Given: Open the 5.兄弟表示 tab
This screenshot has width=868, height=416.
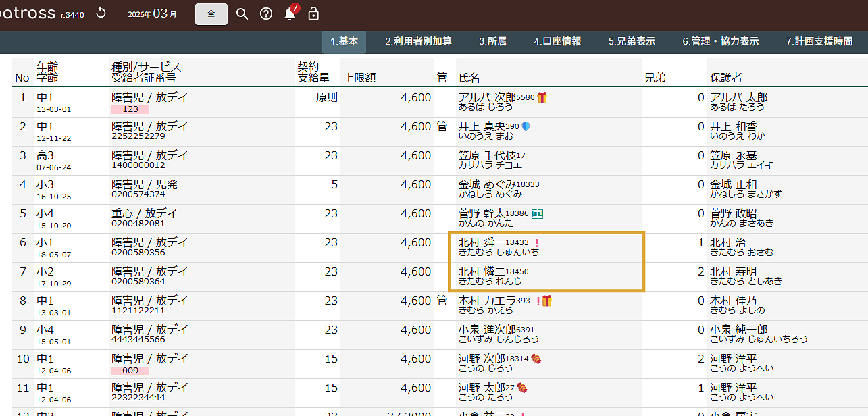Looking at the screenshot, I should click(632, 41).
